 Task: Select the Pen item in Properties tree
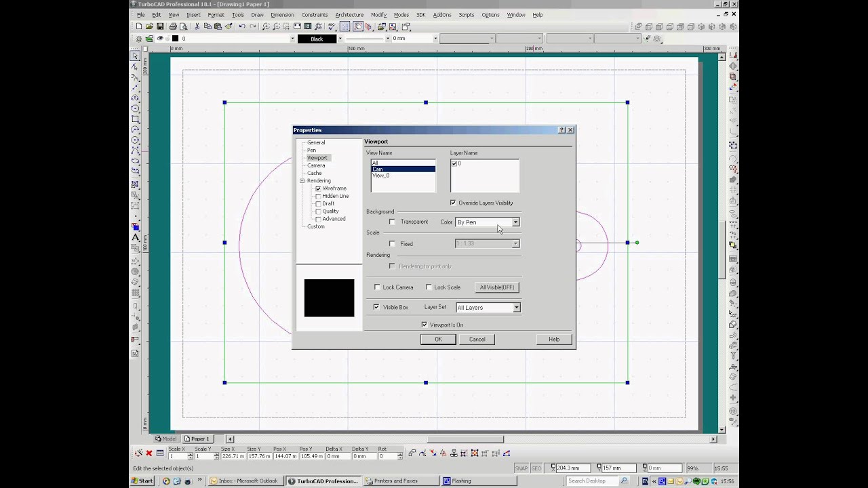point(311,150)
